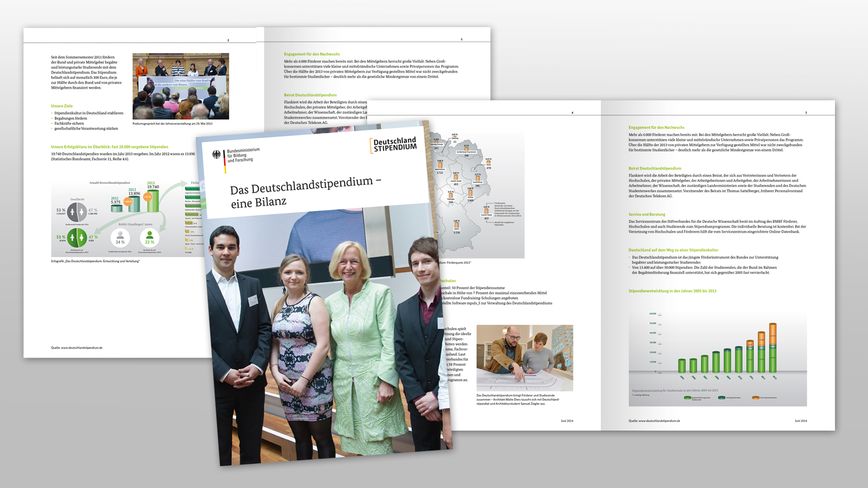Screen dimensions: 868x488
Task: Click the dark green Aufstiegsstipendien legend swatch
Action: pyautogui.click(x=722, y=398)
